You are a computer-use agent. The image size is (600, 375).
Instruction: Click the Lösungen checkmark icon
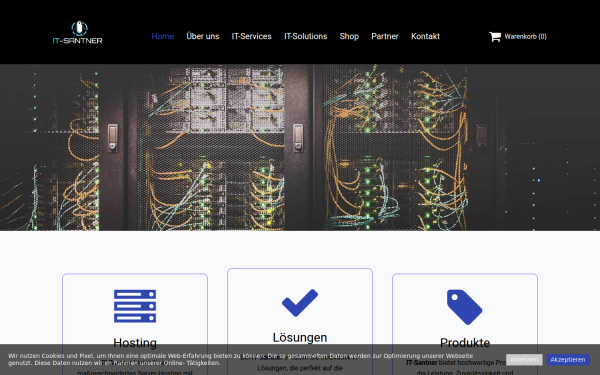pos(300,303)
